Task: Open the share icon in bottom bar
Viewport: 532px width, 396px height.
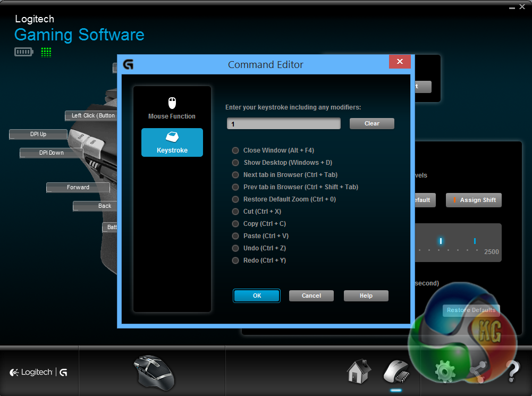Action: pyautogui.click(x=479, y=372)
